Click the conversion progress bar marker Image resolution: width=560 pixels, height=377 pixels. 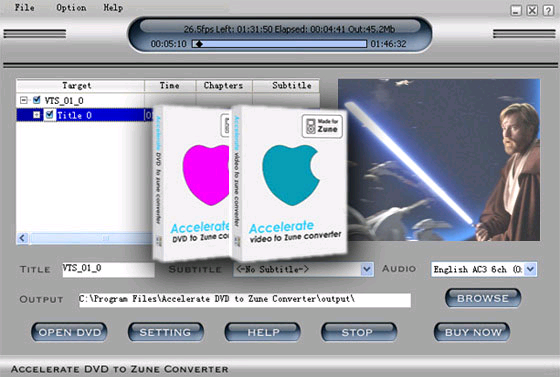[x=199, y=44]
